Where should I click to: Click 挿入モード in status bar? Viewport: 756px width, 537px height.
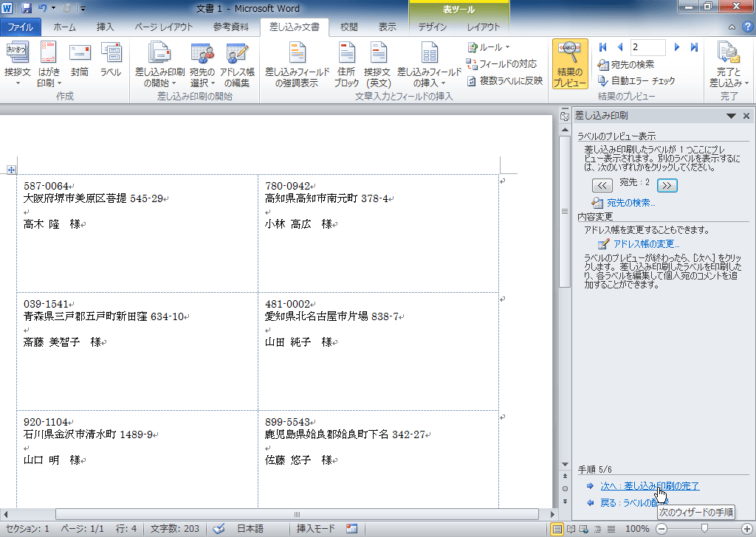pyautogui.click(x=316, y=528)
